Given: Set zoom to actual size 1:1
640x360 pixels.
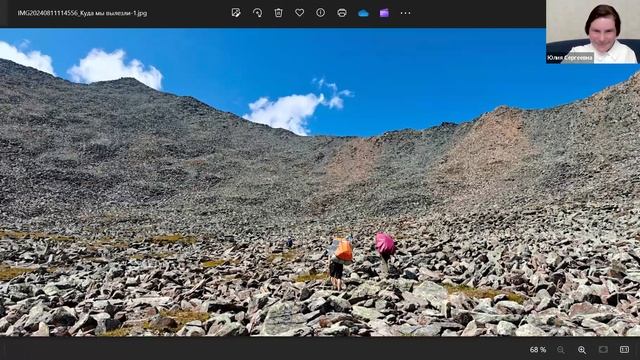Looking at the screenshot, I should pos(624,349).
